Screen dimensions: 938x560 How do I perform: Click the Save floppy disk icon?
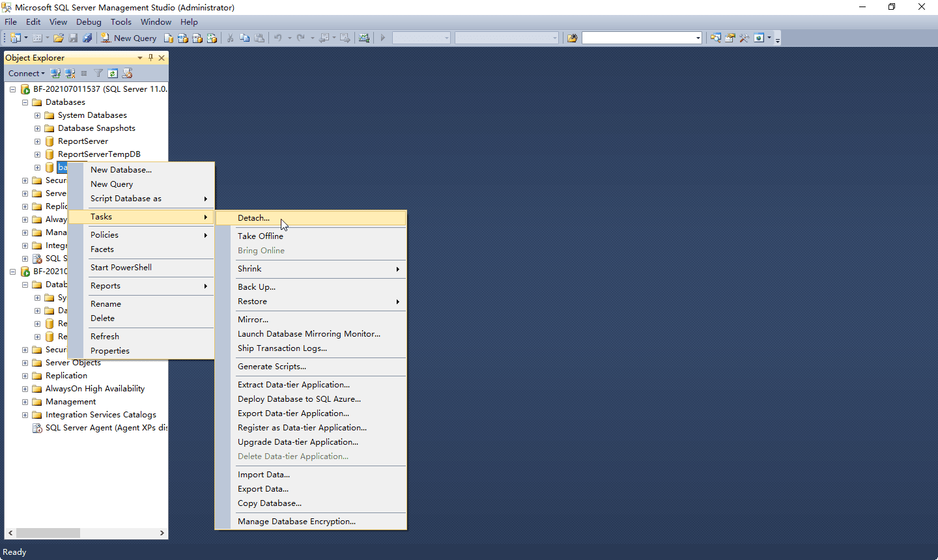click(x=73, y=38)
